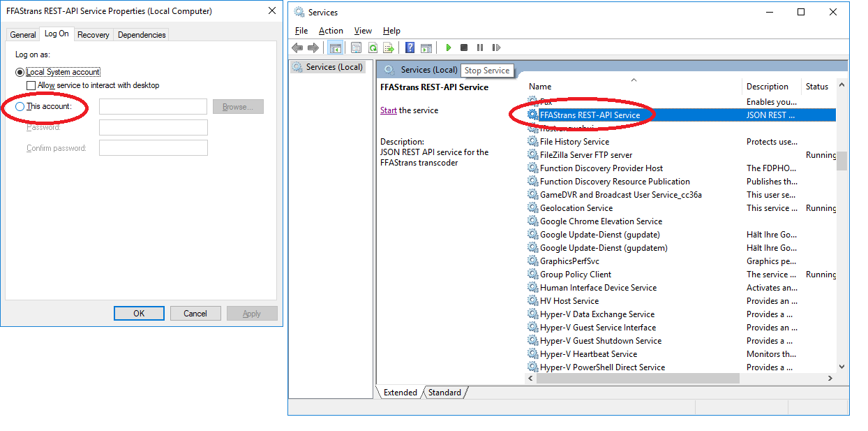Screen dimensions: 868x431
Task: Switch to the General tab in Properties
Action: (23, 35)
